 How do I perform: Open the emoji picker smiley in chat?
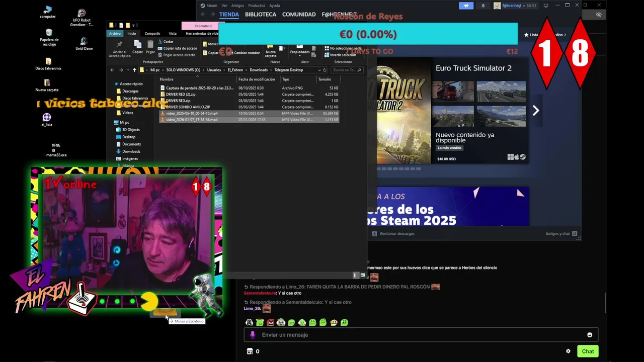point(590,335)
